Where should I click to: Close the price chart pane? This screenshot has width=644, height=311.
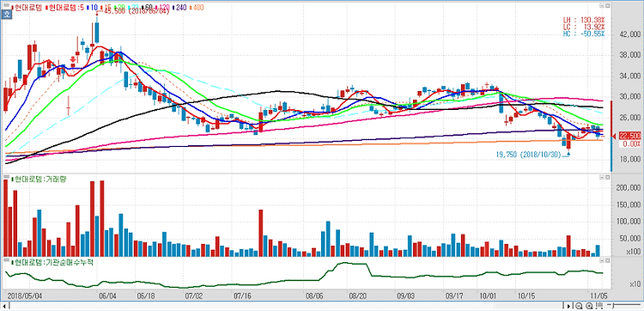tap(607, 6)
